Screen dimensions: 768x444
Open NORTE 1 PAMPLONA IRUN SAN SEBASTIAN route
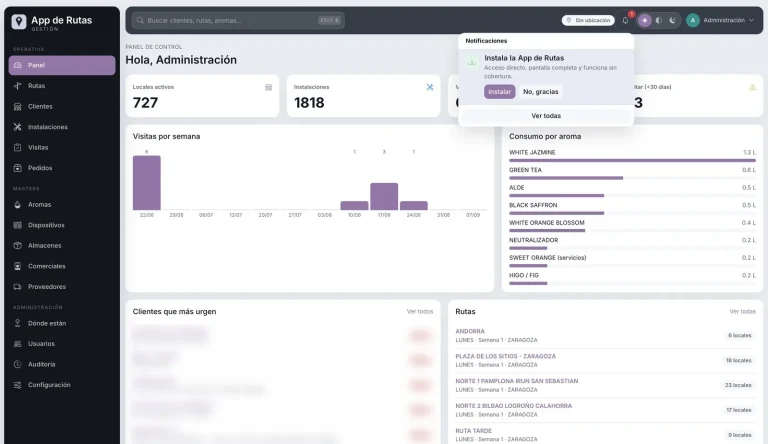pyautogui.click(x=605, y=385)
